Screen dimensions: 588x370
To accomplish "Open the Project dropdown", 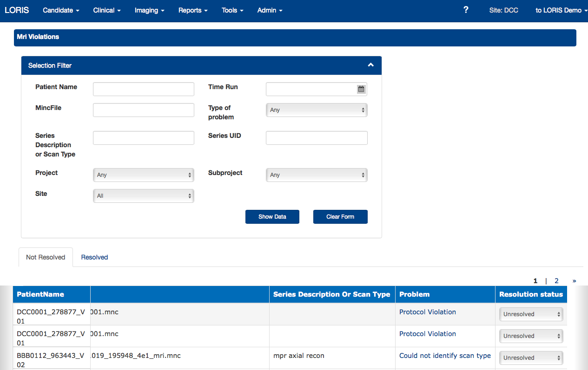I will pos(144,175).
